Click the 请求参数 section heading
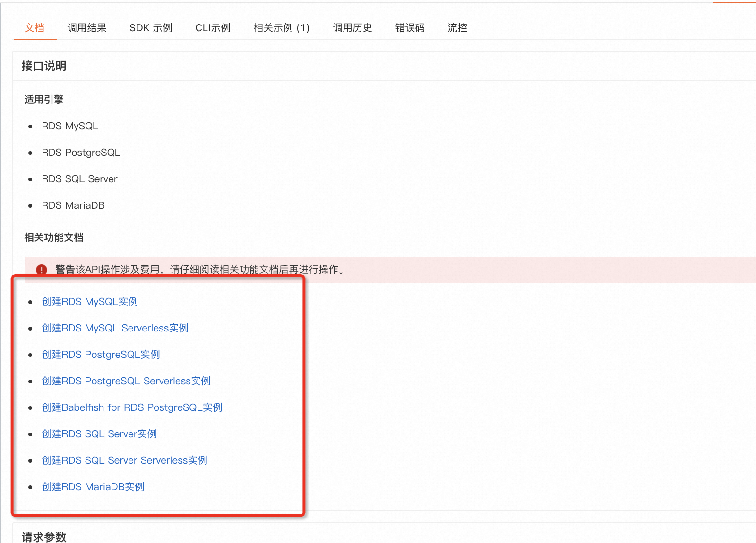Screen dimensions: 756x543 pos(44,537)
